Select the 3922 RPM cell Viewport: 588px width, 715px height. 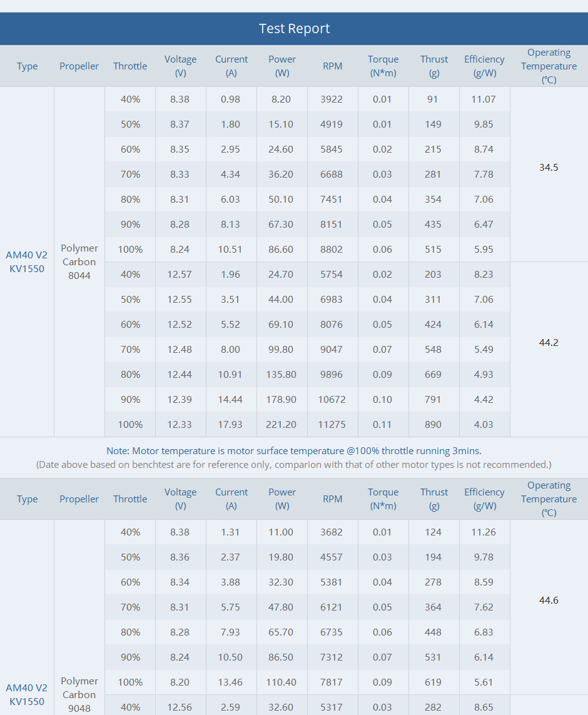pos(332,99)
